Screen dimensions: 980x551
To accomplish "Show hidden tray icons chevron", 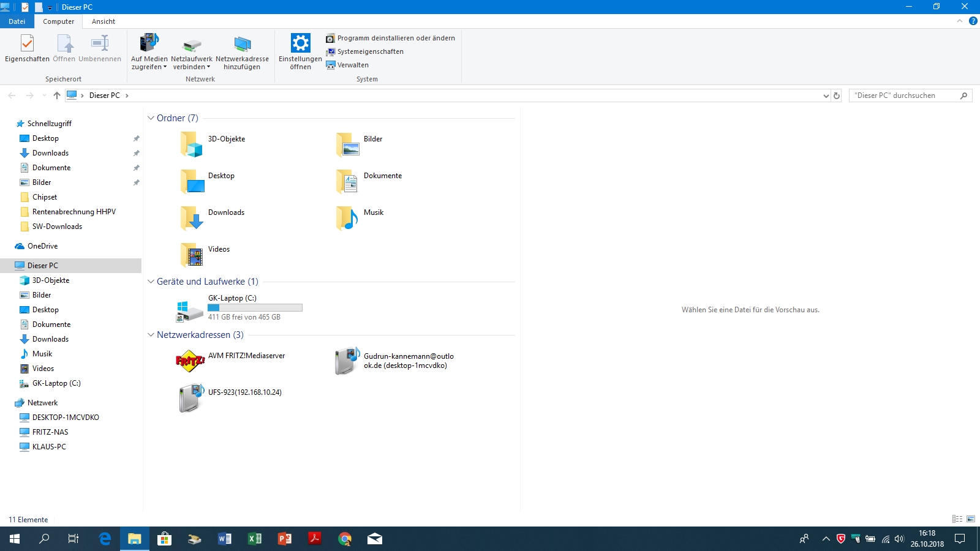I will click(x=826, y=539).
